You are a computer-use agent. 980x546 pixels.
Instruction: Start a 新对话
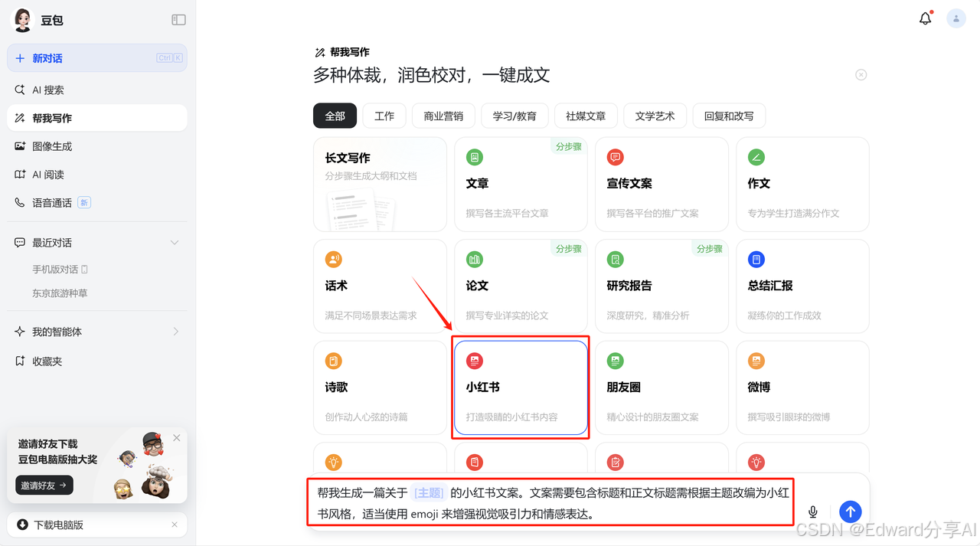pyautogui.click(x=97, y=58)
